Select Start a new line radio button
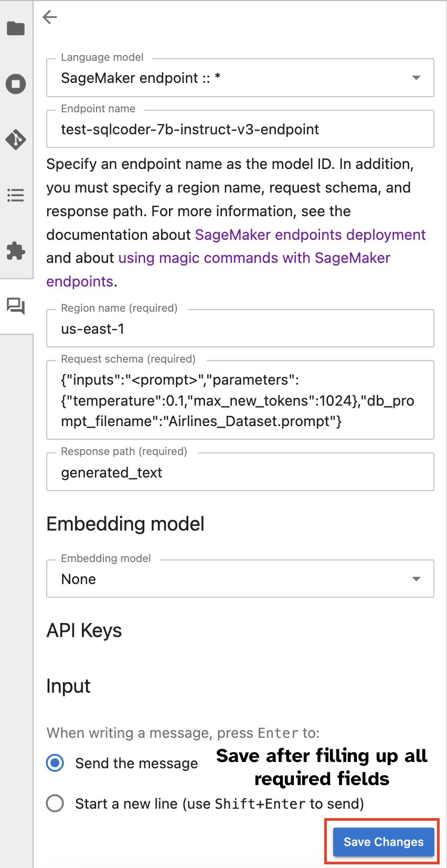447x868 pixels. (55, 803)
